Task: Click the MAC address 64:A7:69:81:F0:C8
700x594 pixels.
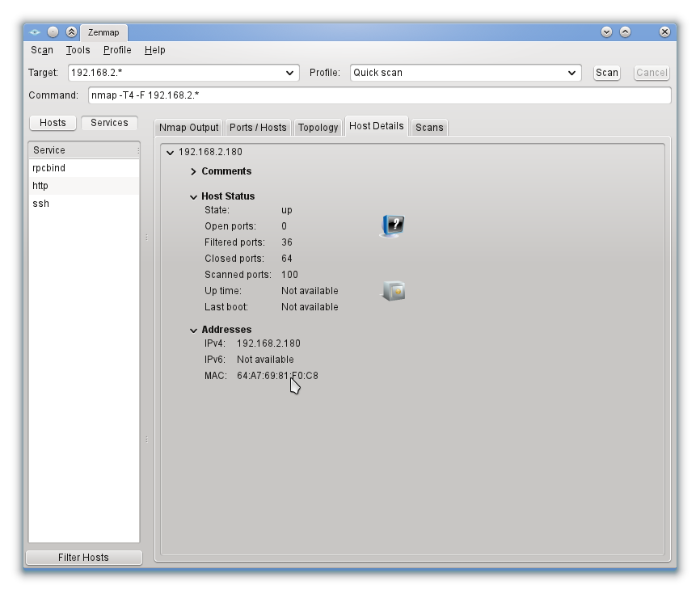Action: [278, 376]
